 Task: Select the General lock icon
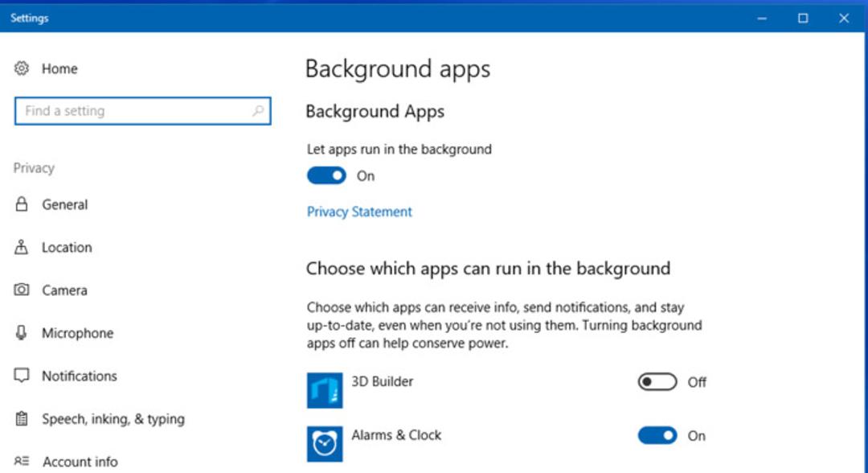(x=22, y=204)
